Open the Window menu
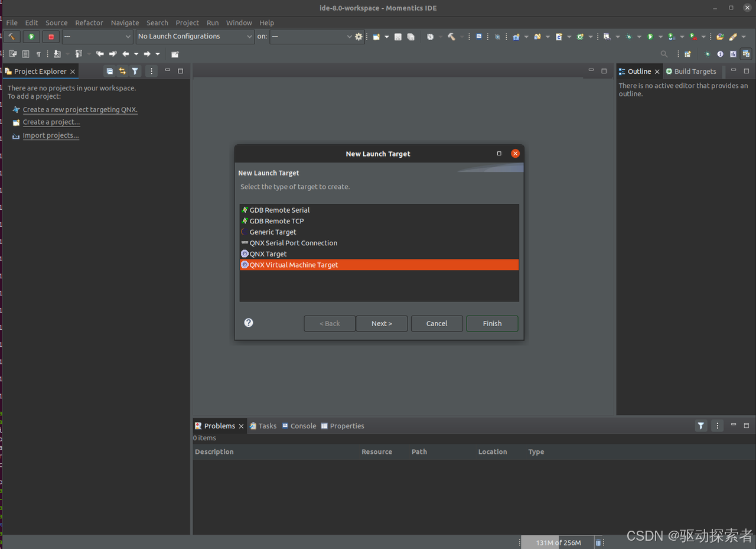This screenshot has width=756, height=549. click(239, 22)
